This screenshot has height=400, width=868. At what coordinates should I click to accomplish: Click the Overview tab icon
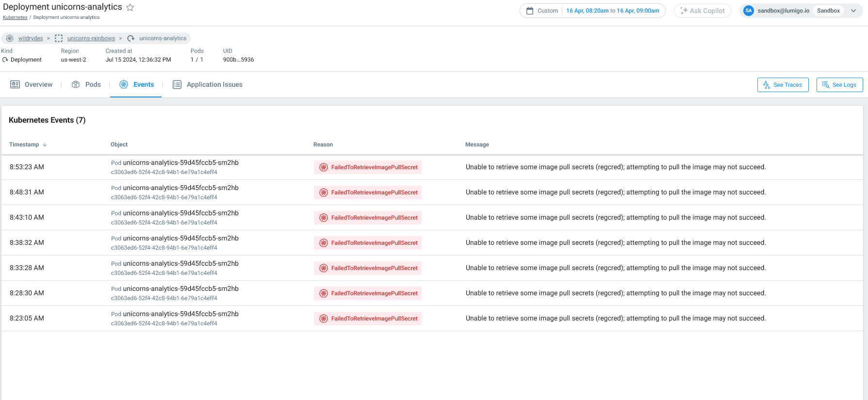coord(15,84)
